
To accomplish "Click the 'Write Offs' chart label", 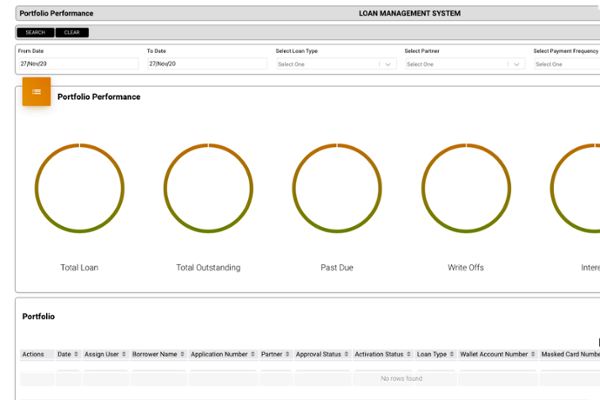I will (466, 268).
